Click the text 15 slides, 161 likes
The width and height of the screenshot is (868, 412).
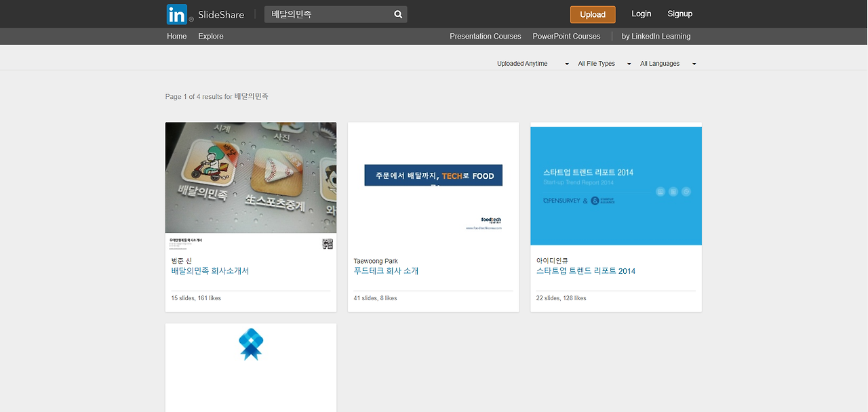pos(196,298)
